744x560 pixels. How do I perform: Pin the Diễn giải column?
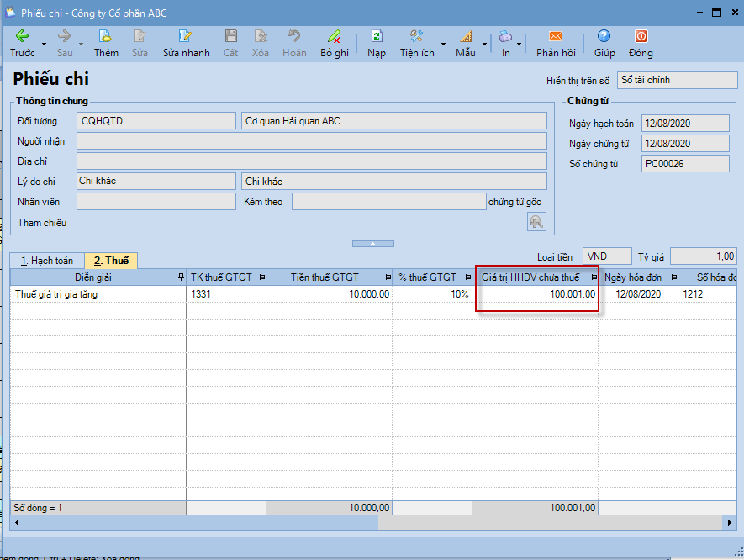tap(181, 277)
